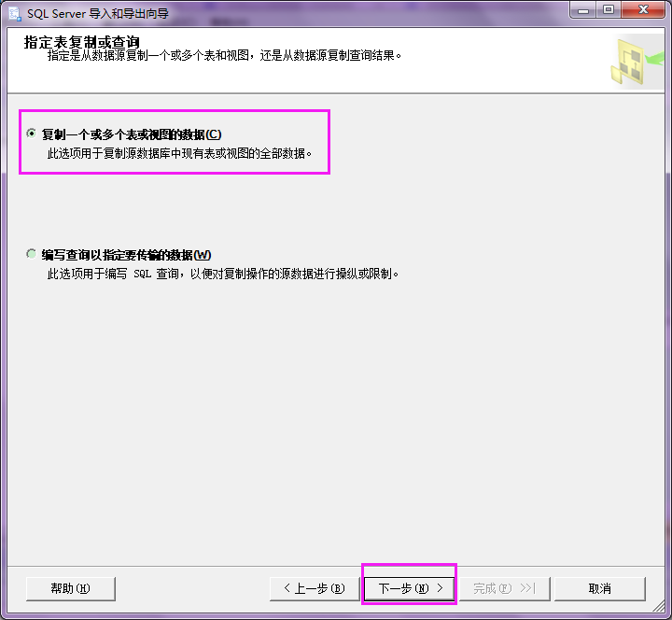Click the 指定表复制或查询 heading text
Image resolution: width=672 pixels, height=620 pixels.
[x=81, y=42]
